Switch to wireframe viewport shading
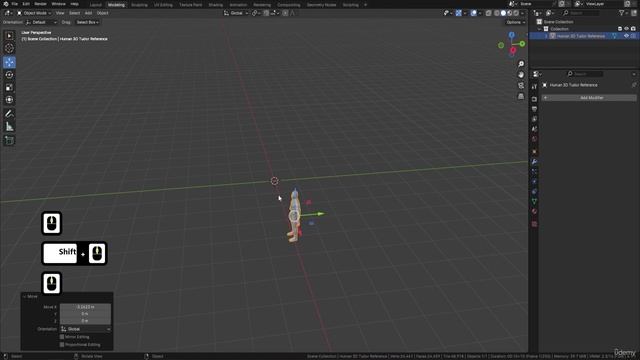 coord(497,13)
